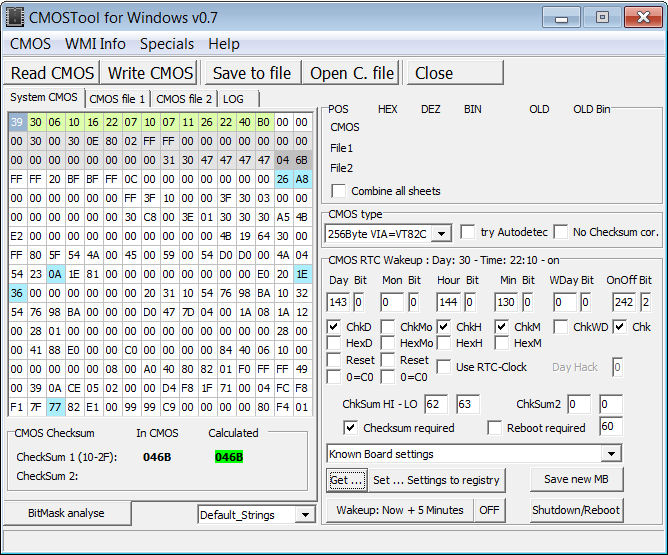The image size is (668, 555).
Task: Toggle No Checksum cor. checkbox
Action: coord(561,232)
